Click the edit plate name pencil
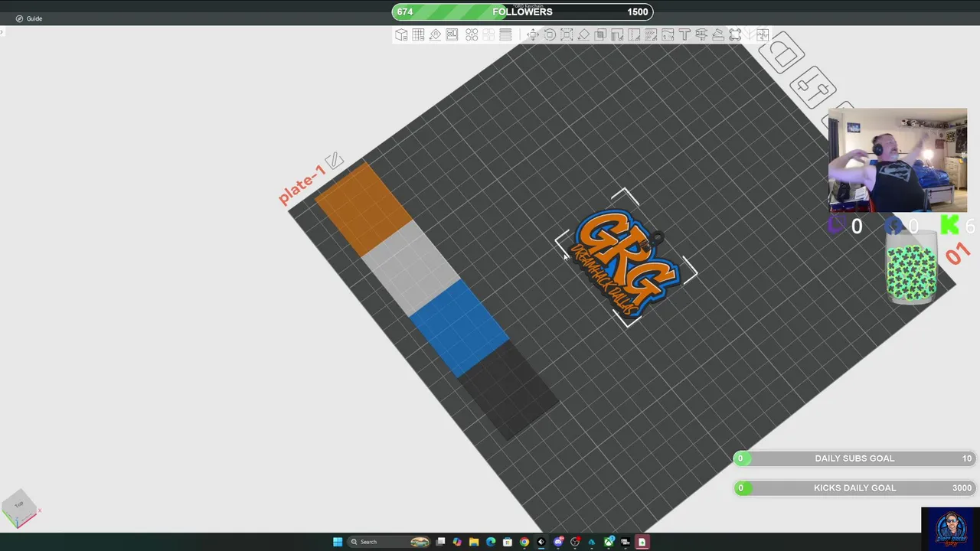Viewport: 980px width, 551px height. pyautogui.click(x=334, y=161)
